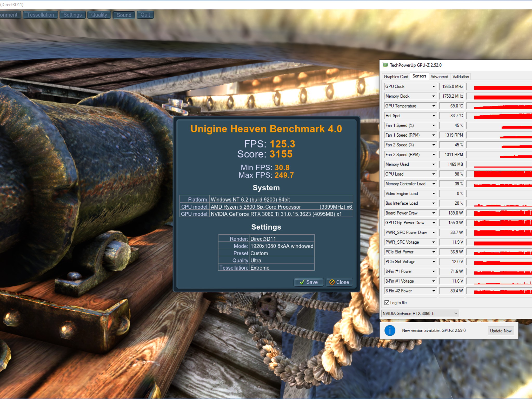The width and height of the screenshot is (532, 399).
Task: Click the Update Now button
Action: (x=501, y=331)
